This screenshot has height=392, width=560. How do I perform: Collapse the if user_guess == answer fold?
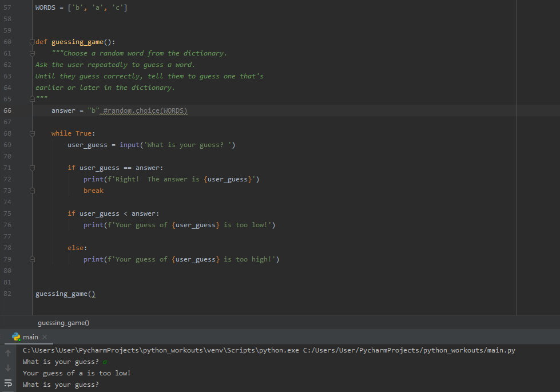click(x=32, y=168)
